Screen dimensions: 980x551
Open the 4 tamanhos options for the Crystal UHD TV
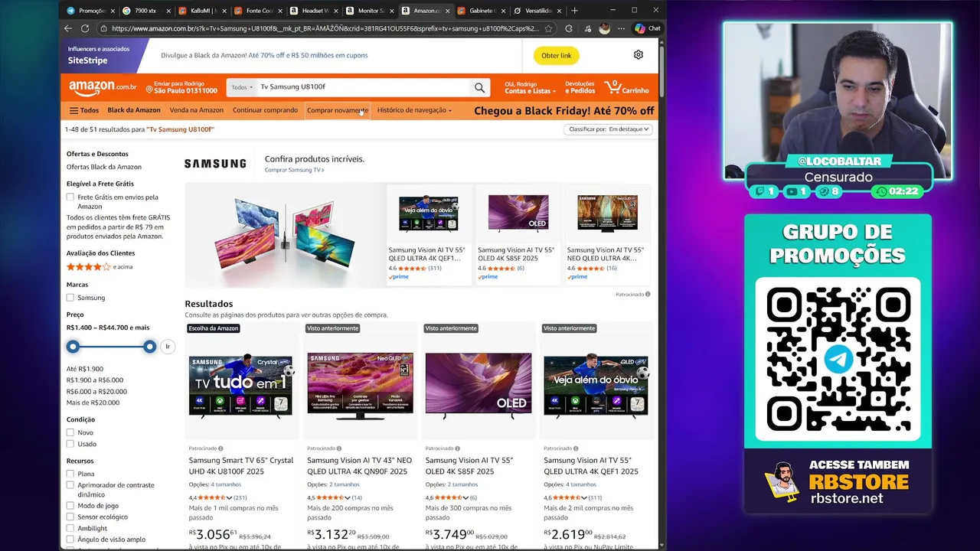pos(226,484)
